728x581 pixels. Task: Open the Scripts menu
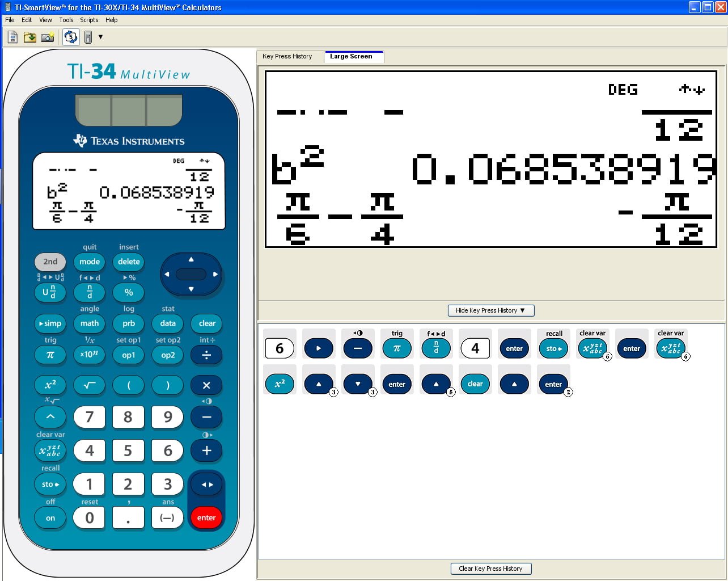click(89, 20)
